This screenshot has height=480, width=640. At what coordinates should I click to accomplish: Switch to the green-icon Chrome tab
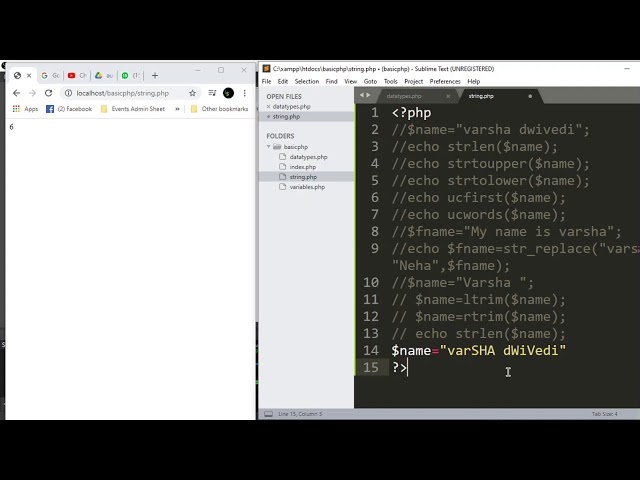(x=130, y=76)
